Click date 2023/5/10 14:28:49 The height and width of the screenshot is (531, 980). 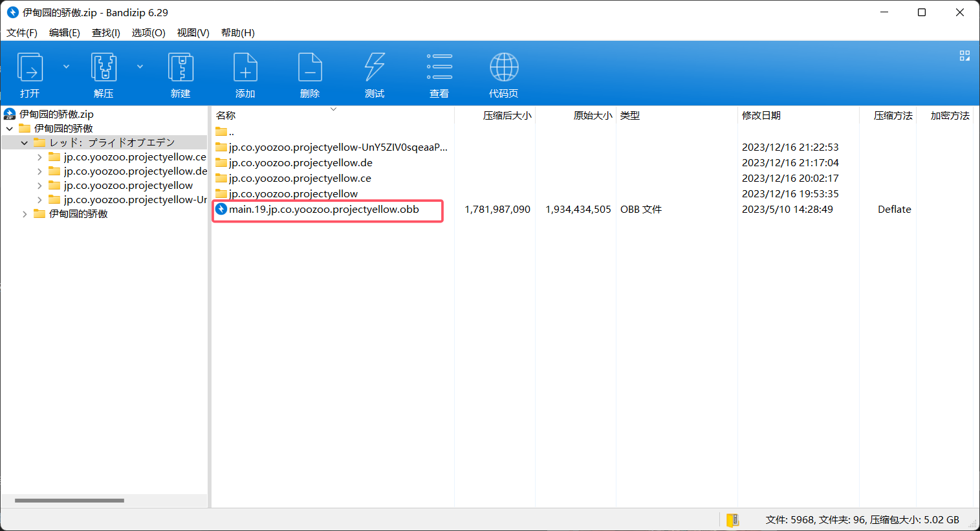(x=787, y=210)
